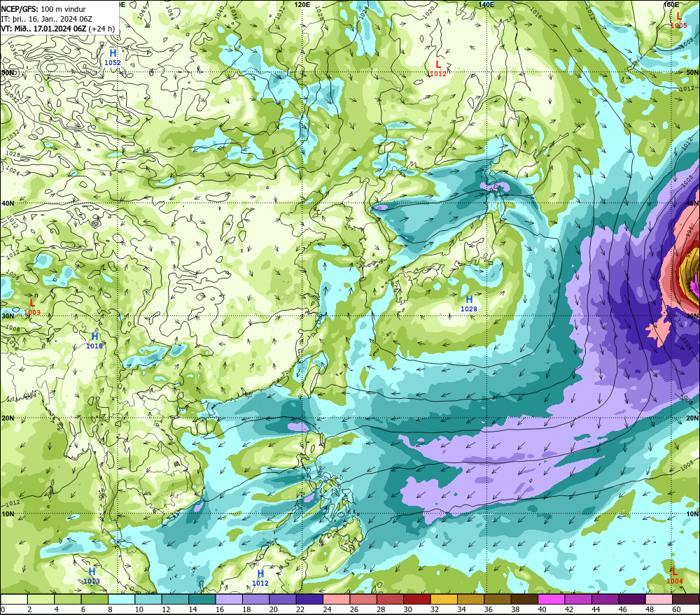Click the 1012 low pressure marker
700x615 pixels.
click(438, 69)
